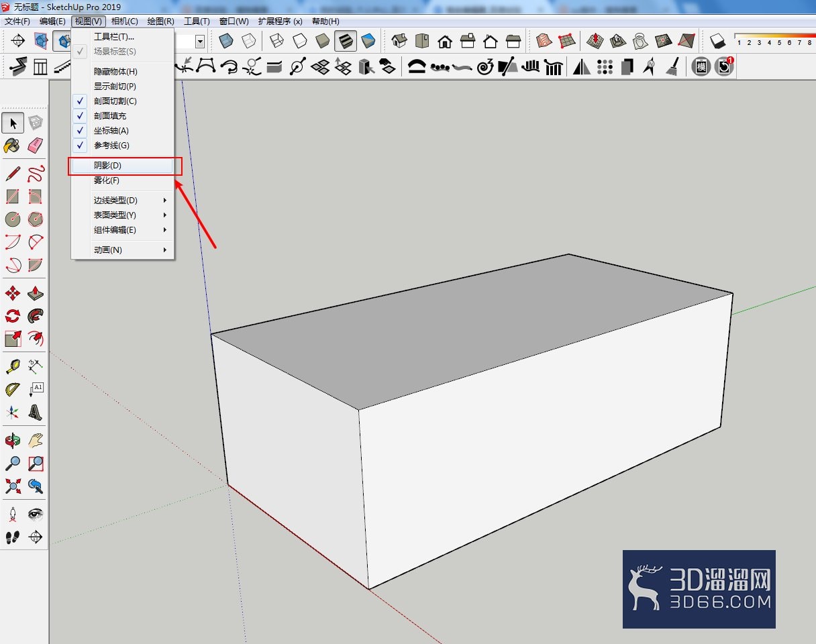Select the Zoom magnifier tool
Screen dimensions: 816x644
[x=13, y=464]
